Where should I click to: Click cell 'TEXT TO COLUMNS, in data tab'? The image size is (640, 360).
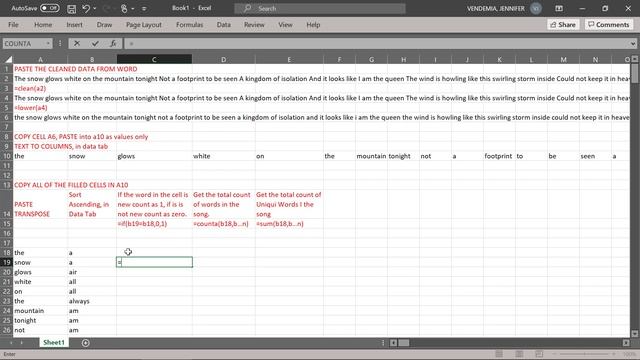click(x=61, y=147)
